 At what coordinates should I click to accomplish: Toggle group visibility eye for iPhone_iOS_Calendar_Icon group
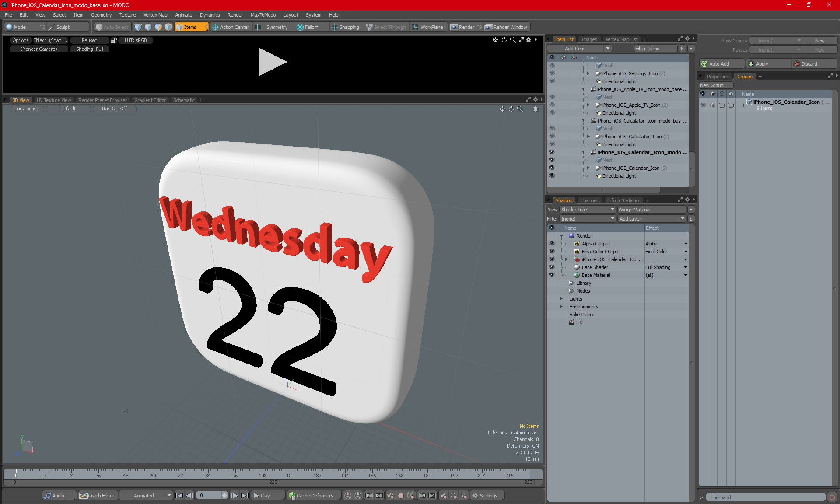[703, 105]
